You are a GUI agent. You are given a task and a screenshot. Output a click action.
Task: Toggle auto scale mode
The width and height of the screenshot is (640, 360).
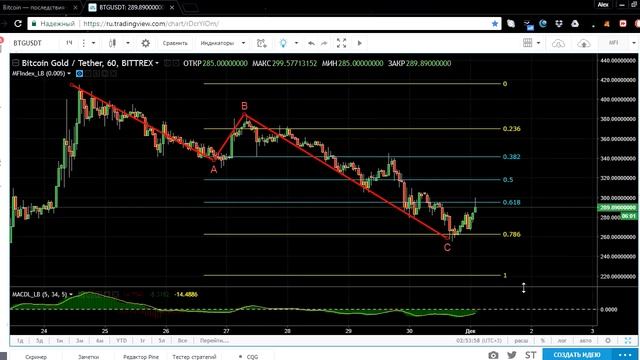(585, 340)
